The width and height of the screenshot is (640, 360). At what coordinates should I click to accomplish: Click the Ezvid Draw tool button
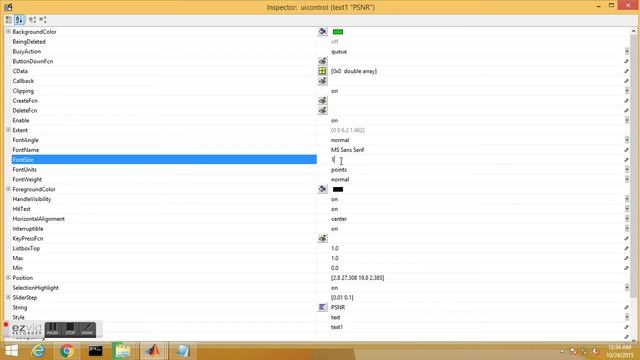tap(87, 329)
